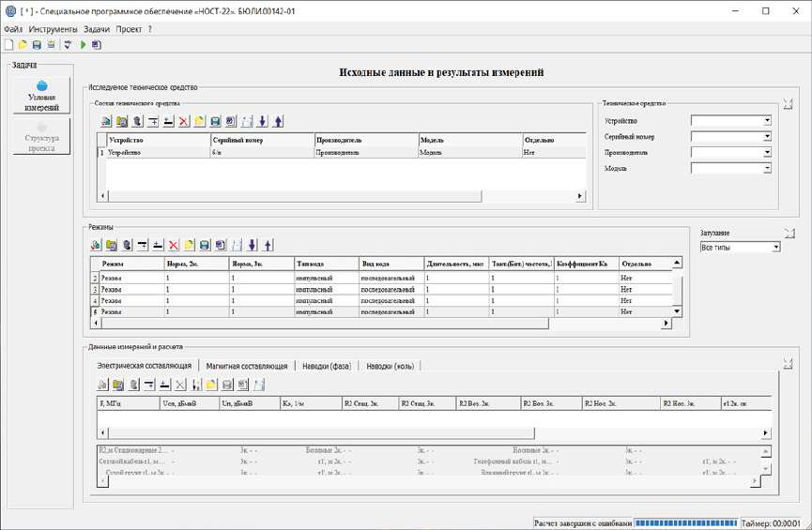The image size is (812, 530).
Task: Expand measurement data panel corner icon
Action: [x=789, y=364]
